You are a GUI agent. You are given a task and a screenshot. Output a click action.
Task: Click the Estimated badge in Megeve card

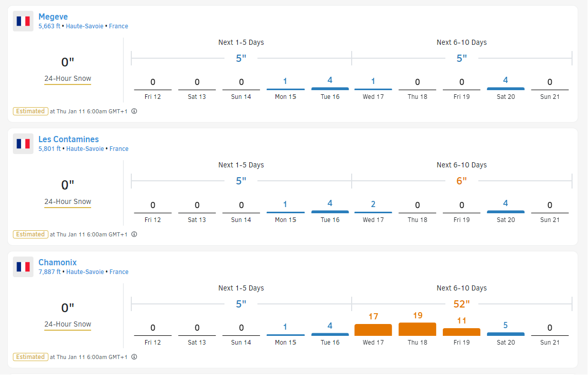30,111
